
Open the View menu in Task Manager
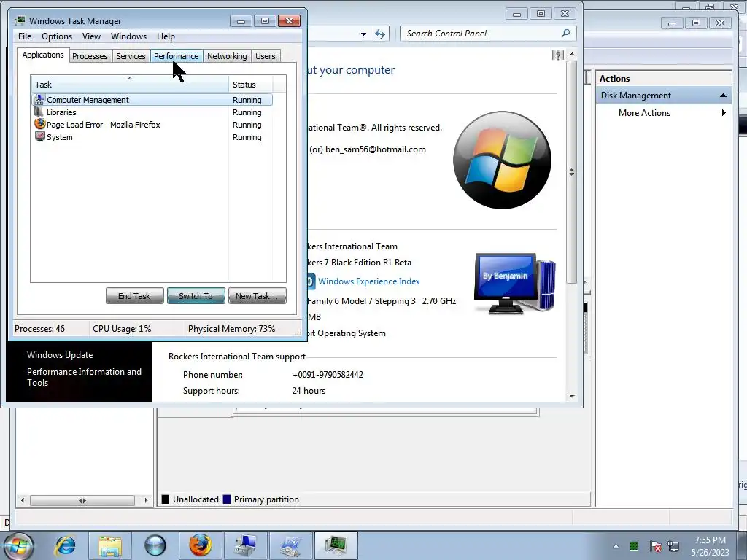91,36
